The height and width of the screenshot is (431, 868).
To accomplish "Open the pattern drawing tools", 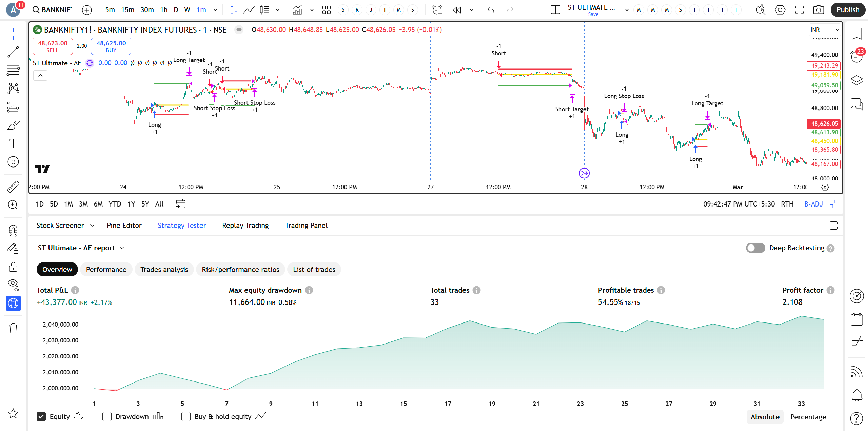I will click(x=13, y=89).
